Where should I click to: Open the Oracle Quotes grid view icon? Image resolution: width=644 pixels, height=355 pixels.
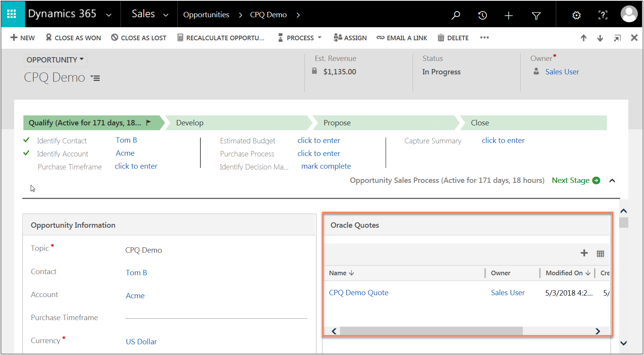(x=600, y=253)
